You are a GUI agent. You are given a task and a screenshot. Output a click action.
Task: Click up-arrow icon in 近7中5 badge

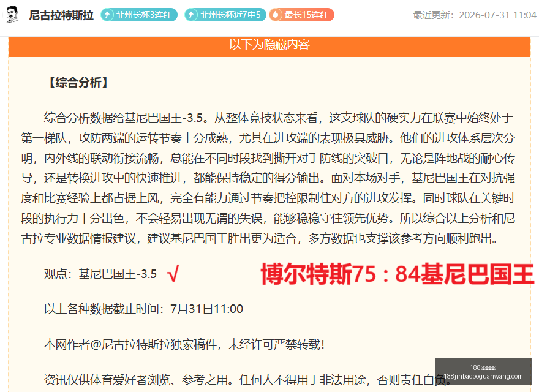tap(191, 15)
